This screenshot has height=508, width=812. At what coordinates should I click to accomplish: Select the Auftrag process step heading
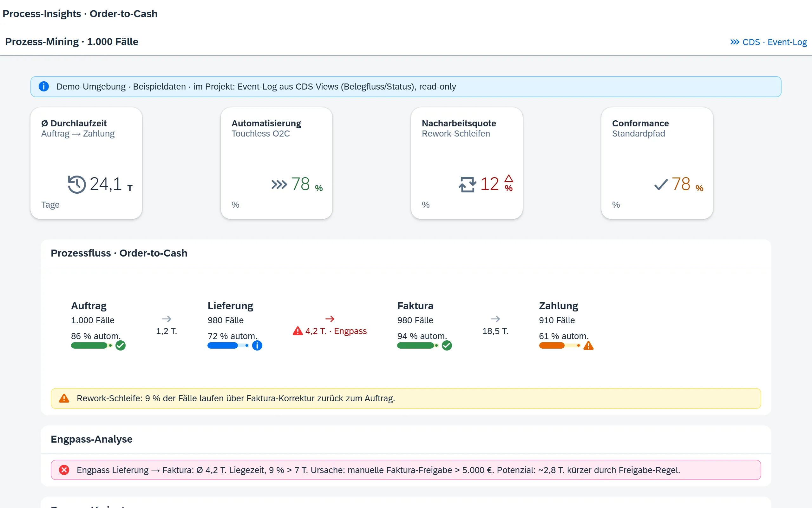89,306
